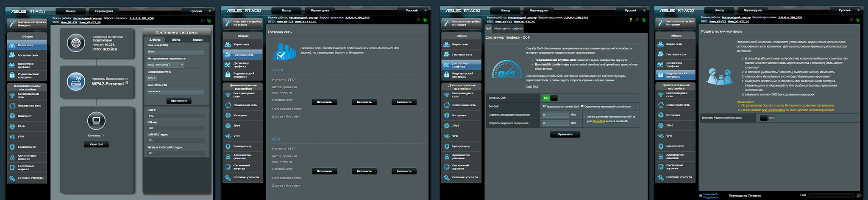Open Системный журнал in the QoS window sidebar
Viewport: 868px width, 200px height.
461,167
